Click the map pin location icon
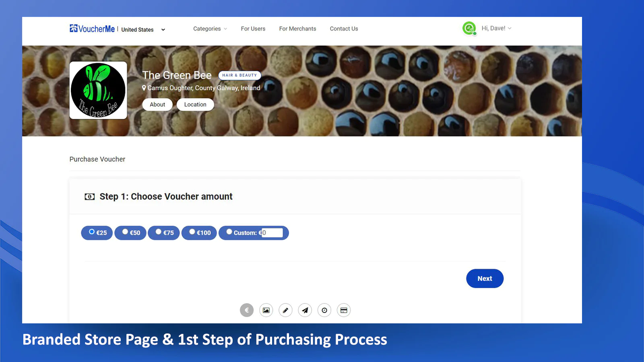Image resolution: width=644 pixels, height=362 pixels. 144,88
